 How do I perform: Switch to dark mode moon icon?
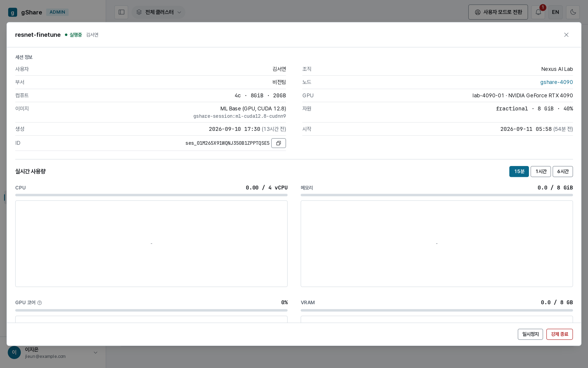pos(573,12)
